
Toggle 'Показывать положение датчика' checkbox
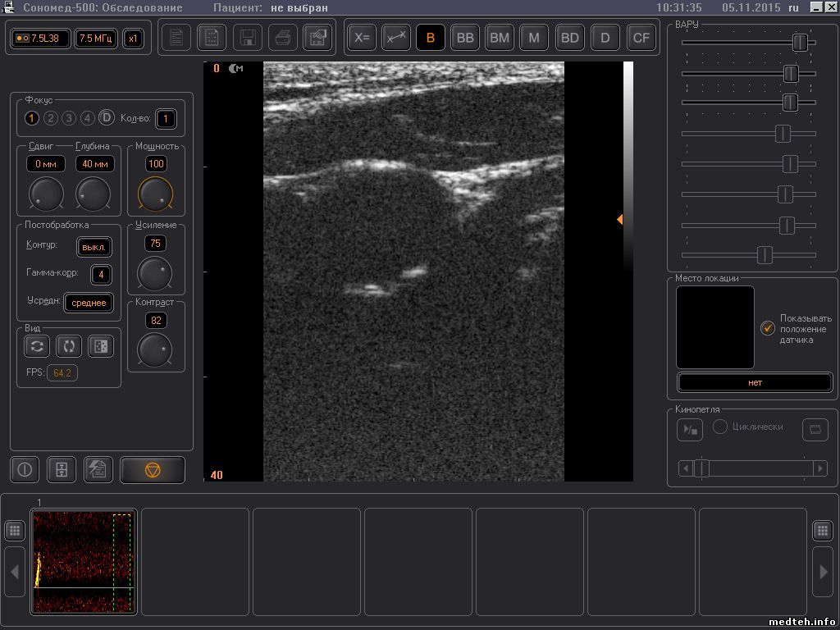[x=768, y=328]
